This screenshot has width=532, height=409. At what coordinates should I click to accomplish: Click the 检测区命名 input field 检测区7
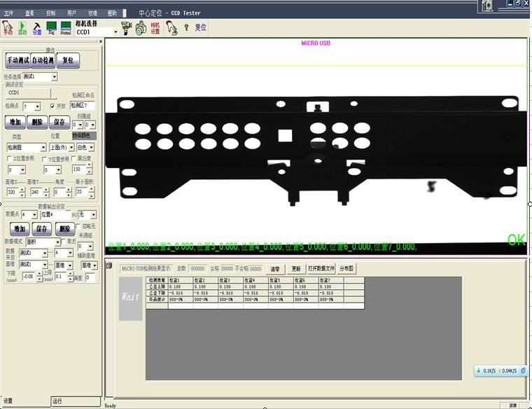(82, 106)
